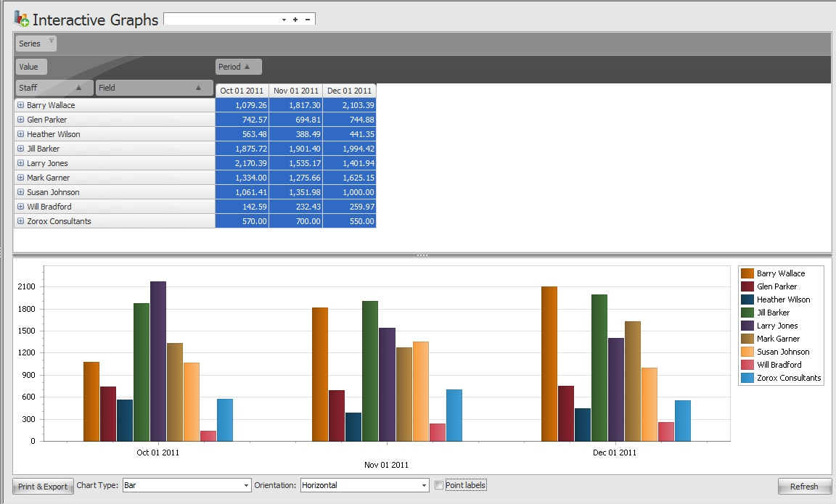
Task: Click the minus icon to remove a view
Action: coord(309,18)
